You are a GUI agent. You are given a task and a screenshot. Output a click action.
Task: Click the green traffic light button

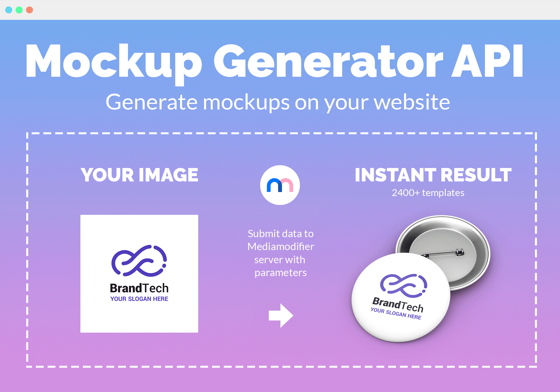coord(18,8)
